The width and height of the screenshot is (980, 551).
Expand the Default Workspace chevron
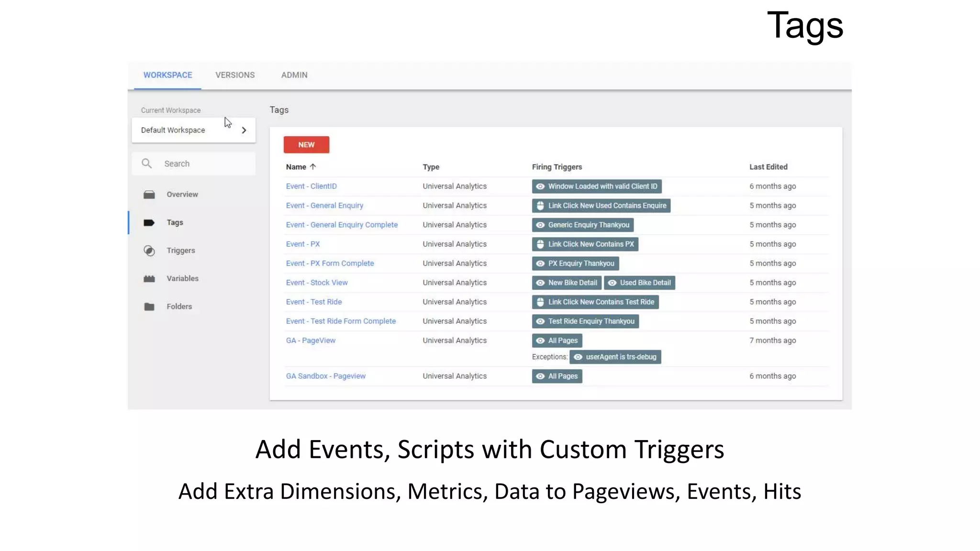click(x=244, y=130)
